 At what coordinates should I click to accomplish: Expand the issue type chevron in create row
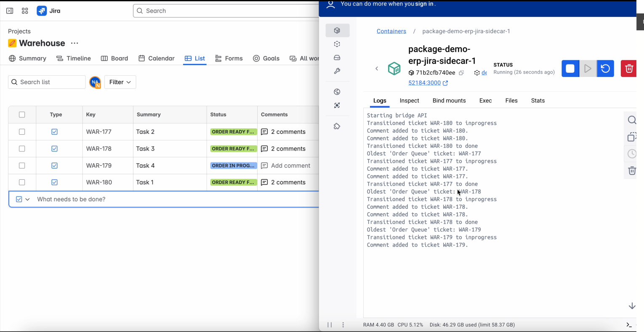coord(27,199)
